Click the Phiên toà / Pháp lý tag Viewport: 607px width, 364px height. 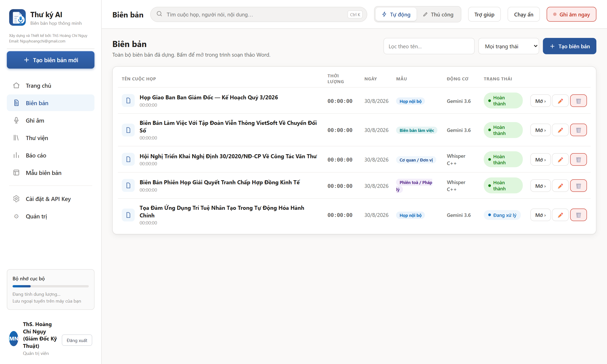coord(415,186)
